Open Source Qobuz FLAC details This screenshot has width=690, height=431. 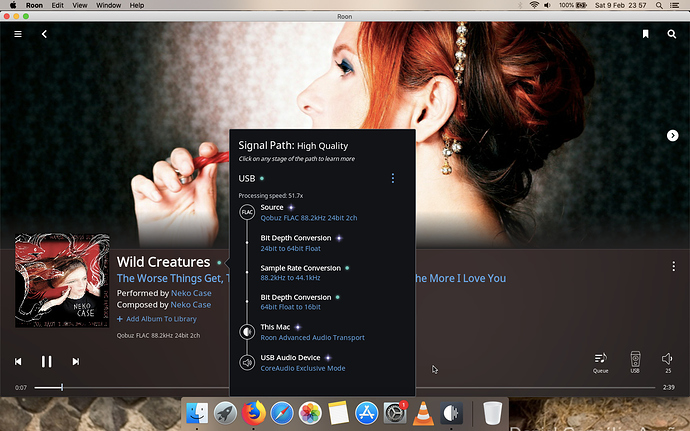pos(308,218)
